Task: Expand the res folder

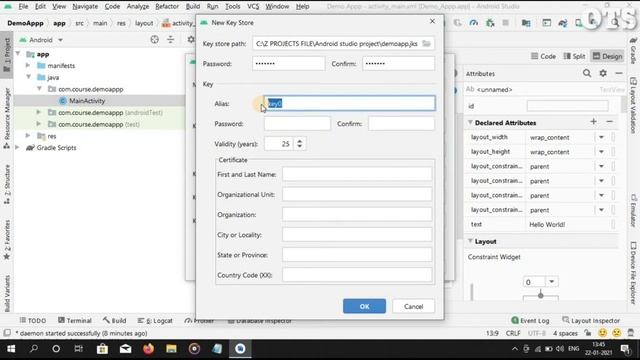Action: (x=28, y=136)
